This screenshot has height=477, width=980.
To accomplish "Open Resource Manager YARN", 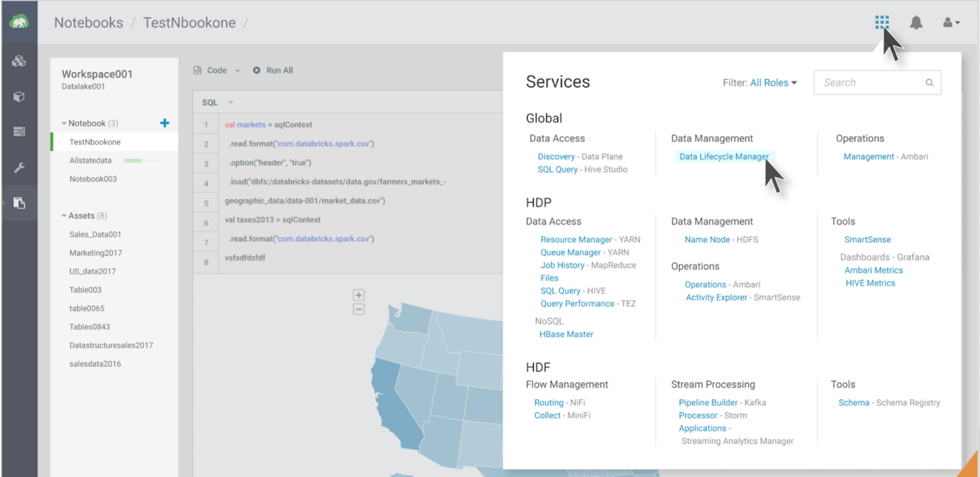I will point(576,239).
